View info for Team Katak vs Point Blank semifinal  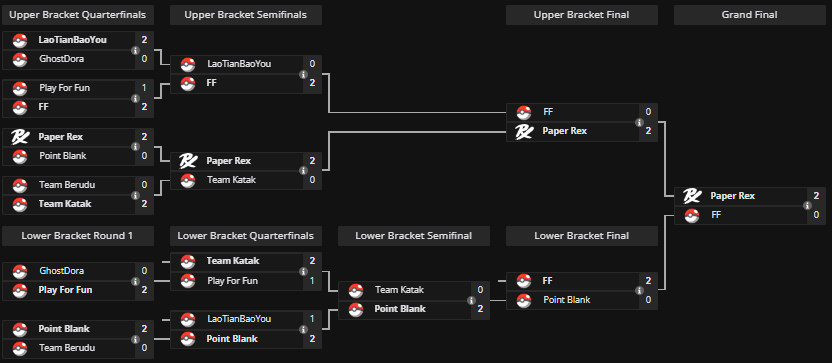click(x=471, y=300)
